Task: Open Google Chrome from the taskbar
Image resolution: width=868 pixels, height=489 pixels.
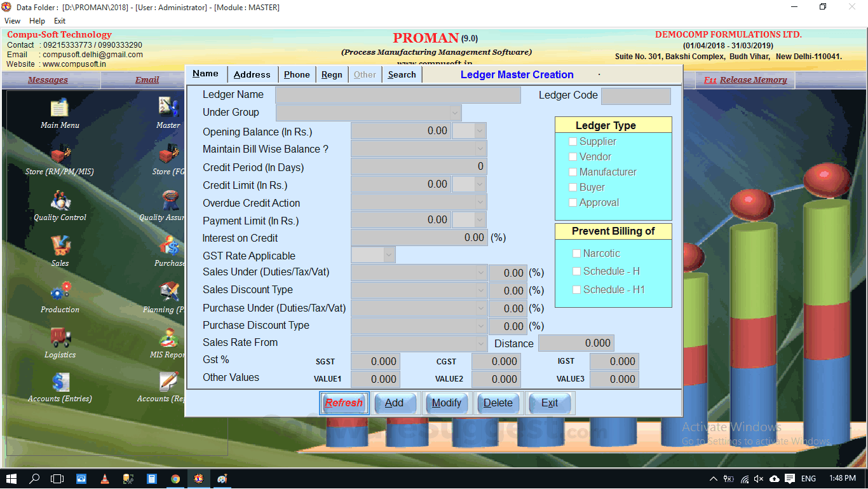Action: pyautogui.click(x=175, y=479)
